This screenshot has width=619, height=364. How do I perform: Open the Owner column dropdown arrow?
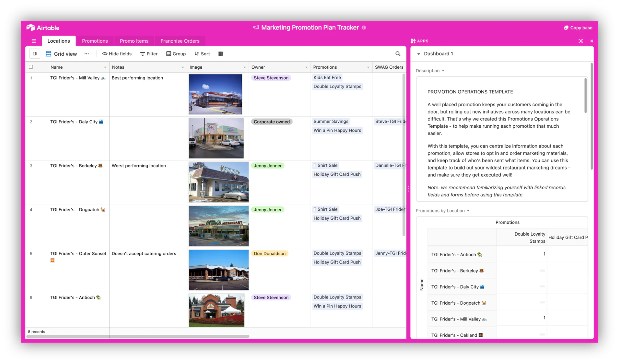[306, 67]
